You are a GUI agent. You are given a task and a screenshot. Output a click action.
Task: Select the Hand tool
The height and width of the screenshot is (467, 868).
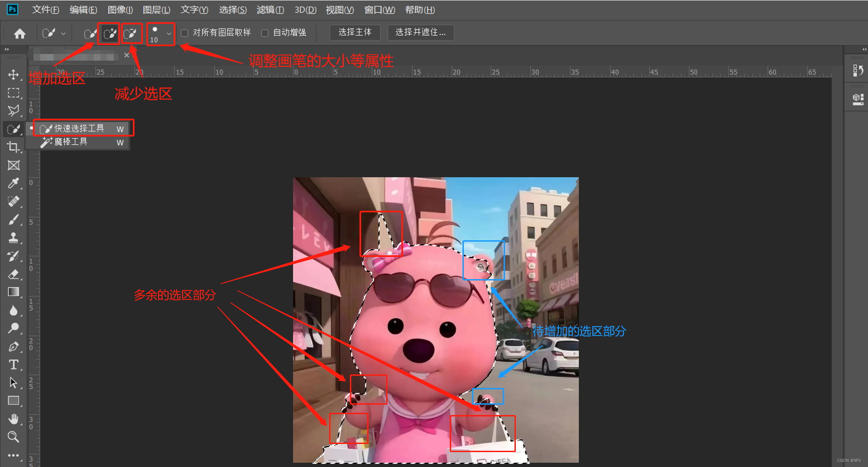(x=14, y=419)
